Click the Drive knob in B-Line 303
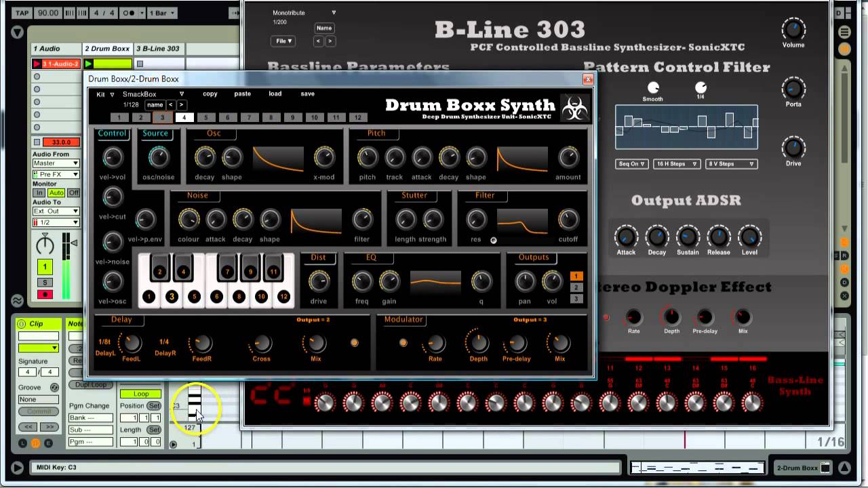 click(793, 148)
